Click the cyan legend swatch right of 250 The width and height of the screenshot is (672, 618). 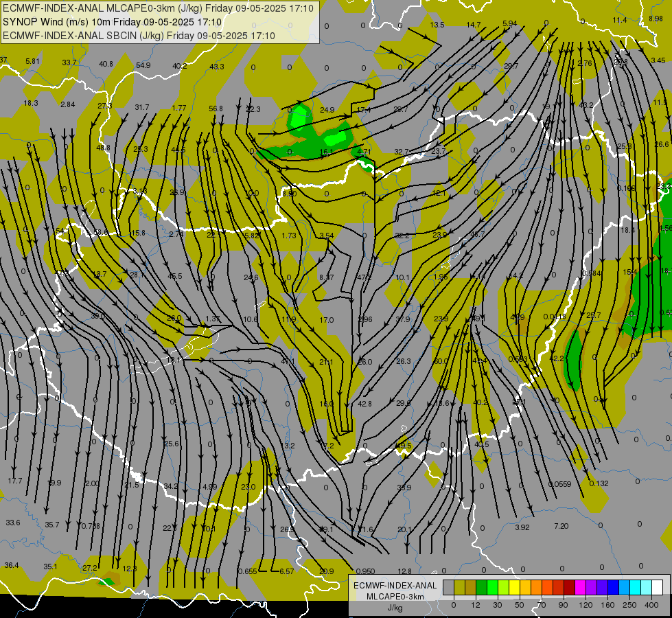(636, 587)
